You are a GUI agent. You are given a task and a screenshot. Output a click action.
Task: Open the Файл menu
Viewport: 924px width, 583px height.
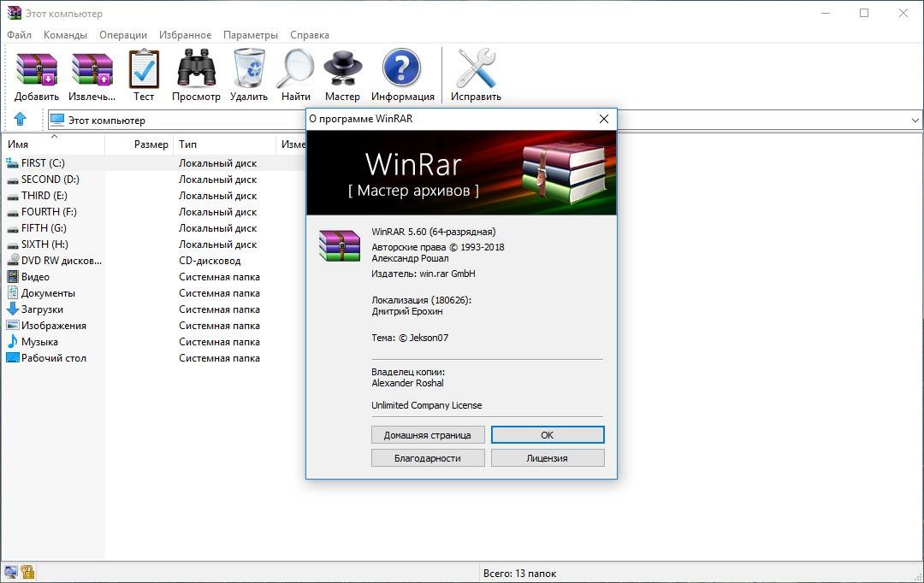pyautogui.click(x=19, y=35)
